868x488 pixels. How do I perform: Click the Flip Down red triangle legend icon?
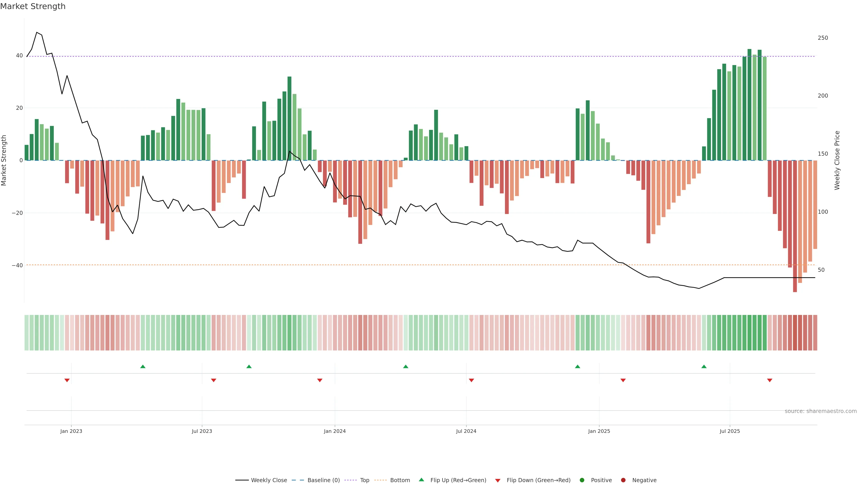(498, 481)
